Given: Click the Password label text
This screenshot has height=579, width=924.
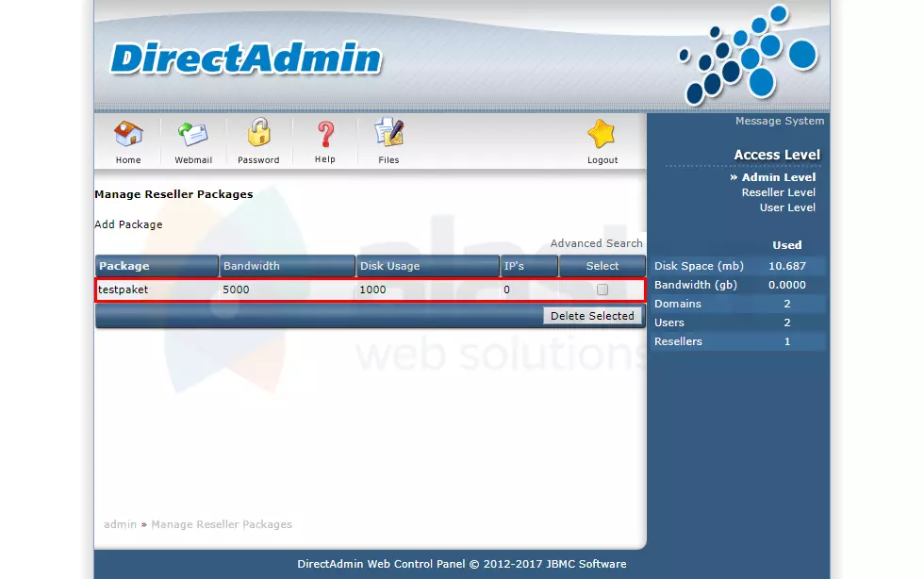Looking at the screenshot, I should (258, 159).
